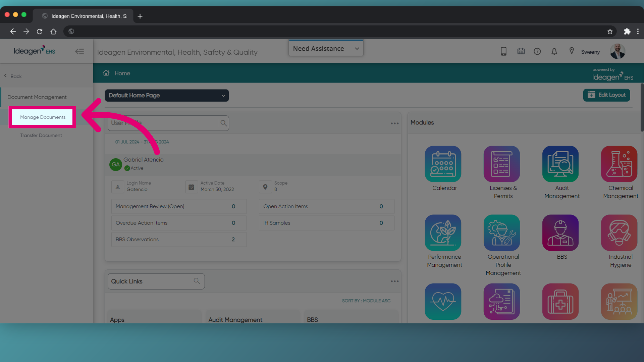Open Operational Profile Management module icon
Screen dimensions: 644x362
coord(501,233)
